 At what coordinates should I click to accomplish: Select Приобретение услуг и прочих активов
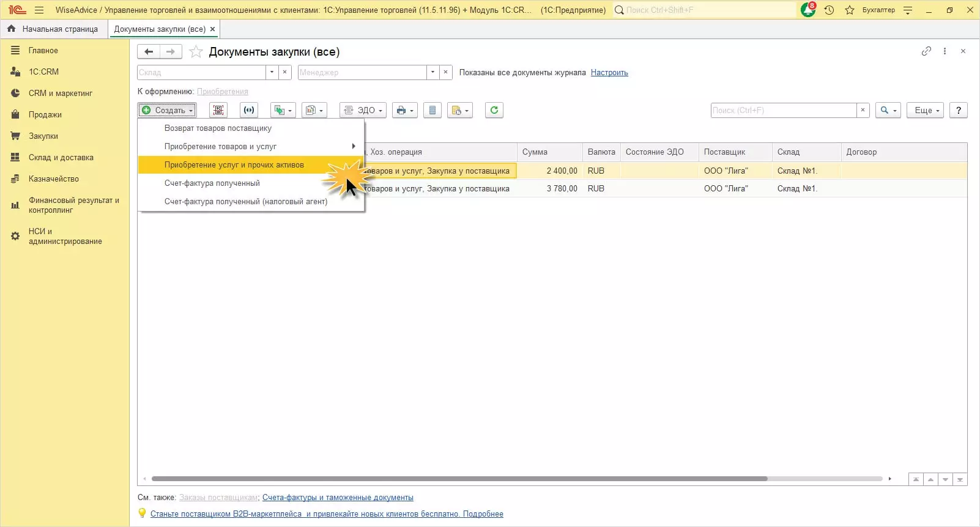pos(234,164)
